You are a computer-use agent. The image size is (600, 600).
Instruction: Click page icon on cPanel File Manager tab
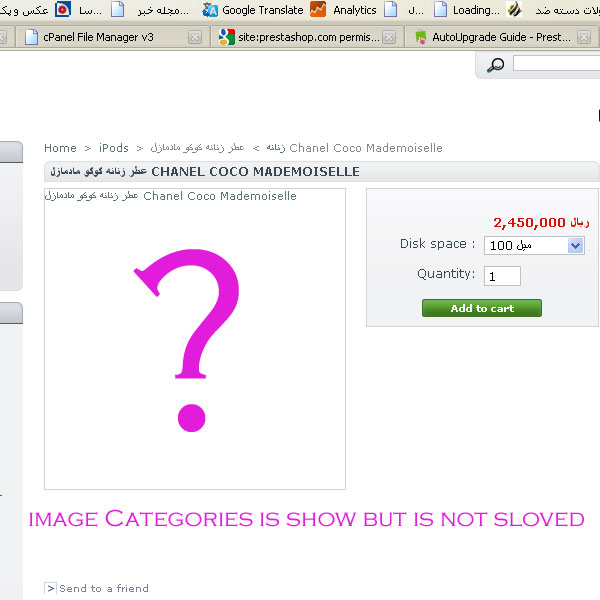coord(31,37)
